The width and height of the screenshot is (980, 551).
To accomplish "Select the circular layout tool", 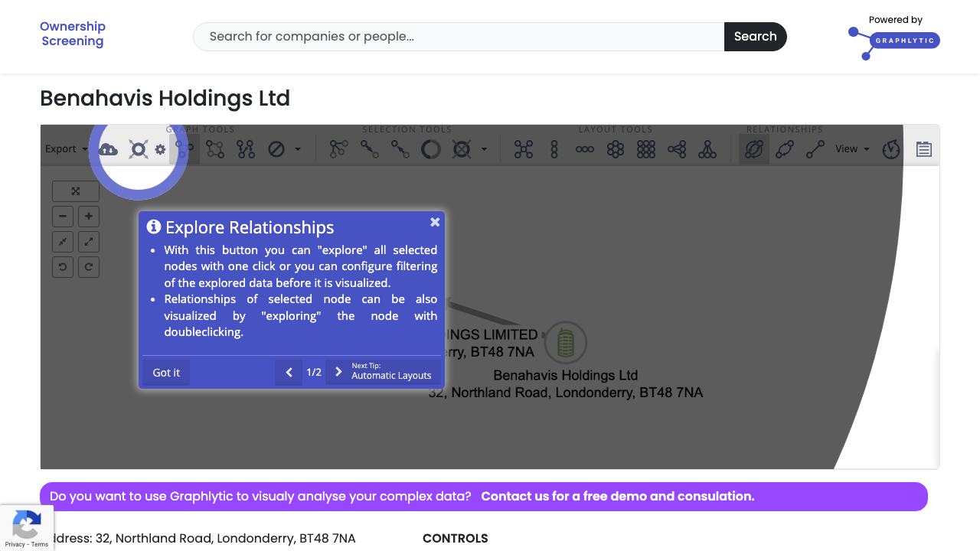I will [x=616, y=149].
